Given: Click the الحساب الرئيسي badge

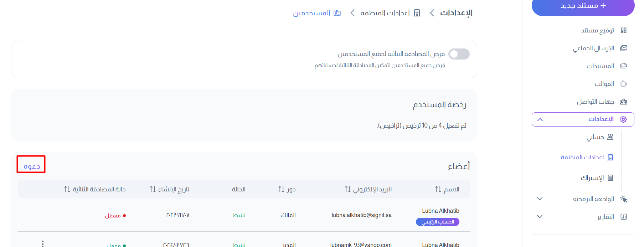Looking at the screenshot, I should tap(438, 222).
